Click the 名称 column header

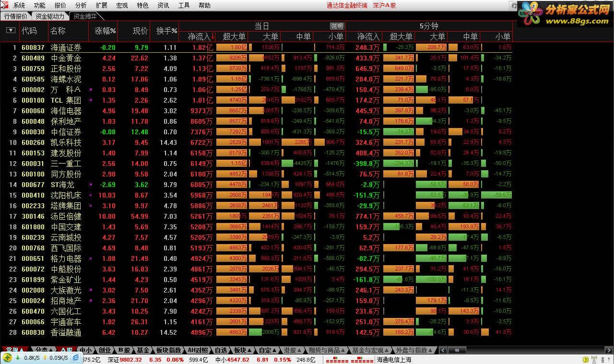pyautogui.click(x=58, y=31)
